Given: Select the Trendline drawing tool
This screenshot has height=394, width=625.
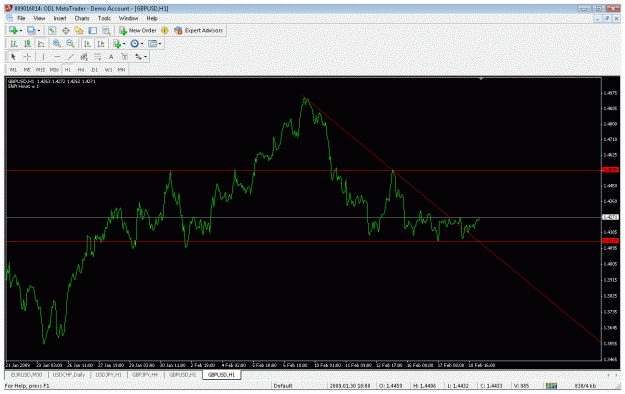Looking at the screenshot, I should click(x=71, y=57).
